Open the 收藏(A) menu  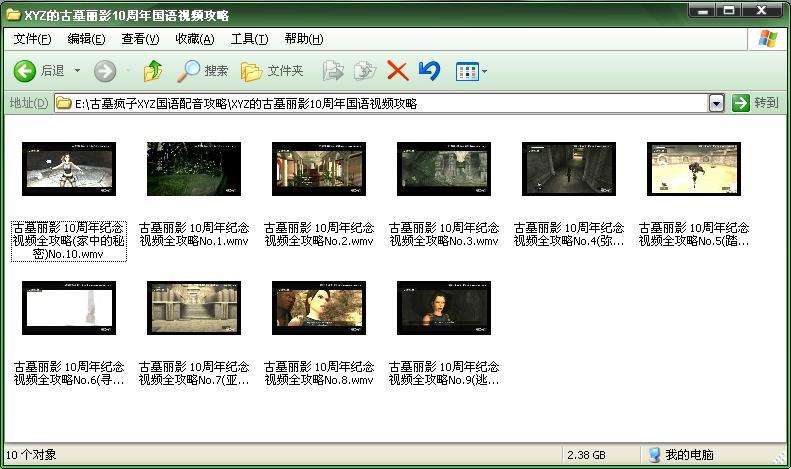[195, 39]
